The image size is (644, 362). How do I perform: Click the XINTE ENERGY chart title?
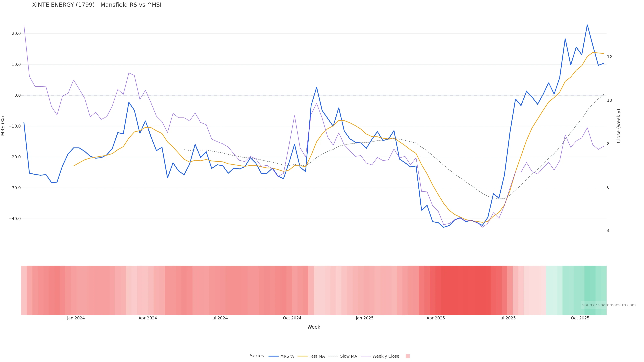(x=97, y=5)
